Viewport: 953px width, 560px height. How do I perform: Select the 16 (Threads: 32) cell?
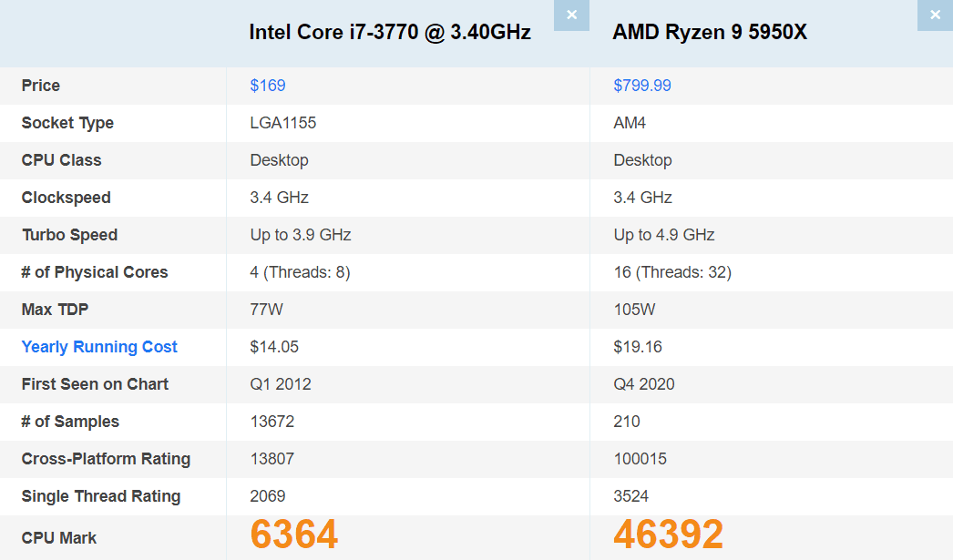pyautogui.click(x=672, y=272)
